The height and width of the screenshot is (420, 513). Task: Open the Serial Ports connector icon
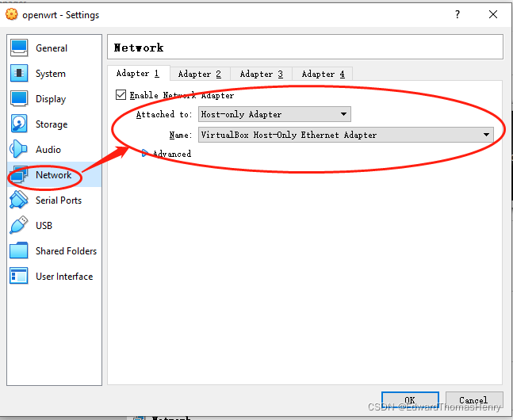(x=19, y=200)
